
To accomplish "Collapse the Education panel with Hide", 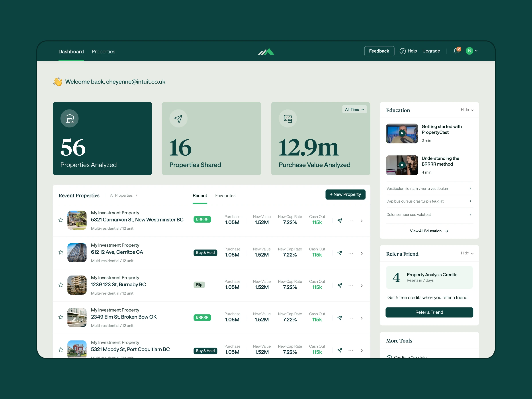I will point(467,110).
